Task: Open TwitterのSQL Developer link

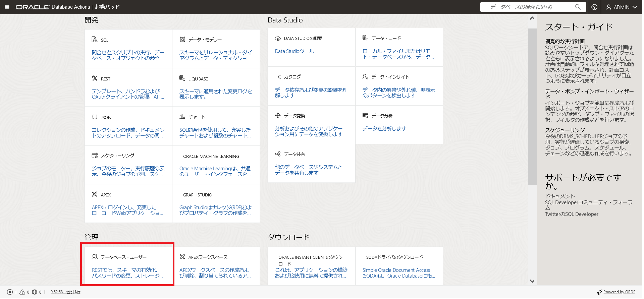Action: point(572,214)
